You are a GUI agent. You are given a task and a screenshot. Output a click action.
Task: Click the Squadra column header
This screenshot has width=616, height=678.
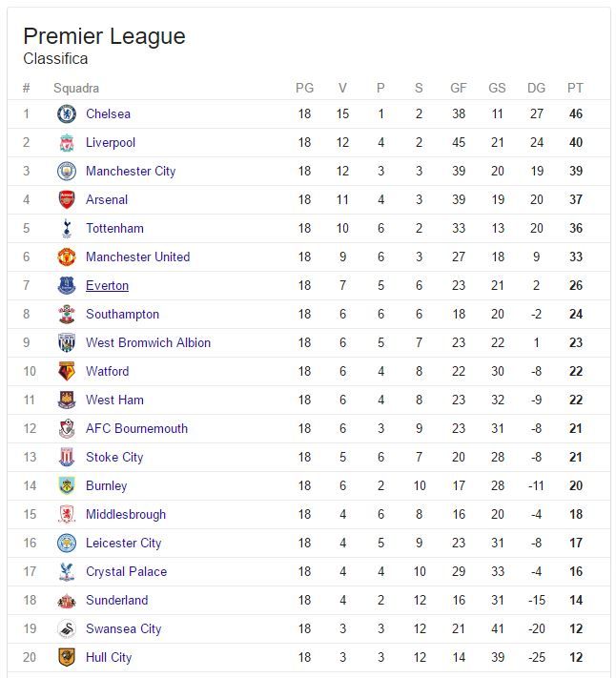tap(76, 89)
